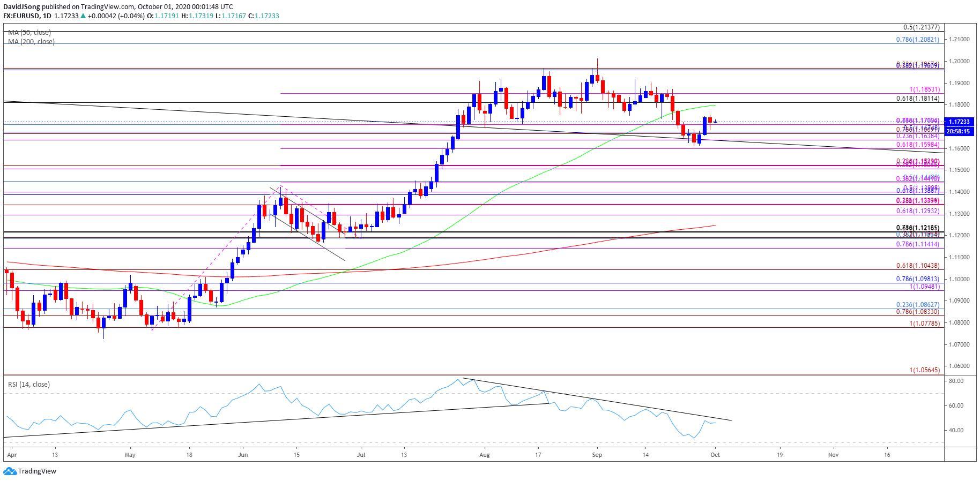Select the 1(1.05645) Fibonacci label
Viewport: 980px width, 481px height.
coord(925,370)
